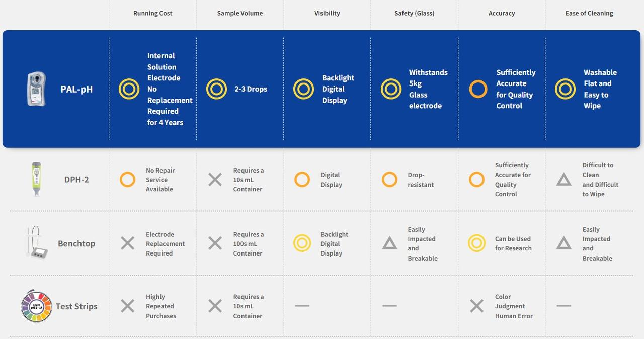
Task: Click the PAL-pH device image
Action: click(36, 89)
